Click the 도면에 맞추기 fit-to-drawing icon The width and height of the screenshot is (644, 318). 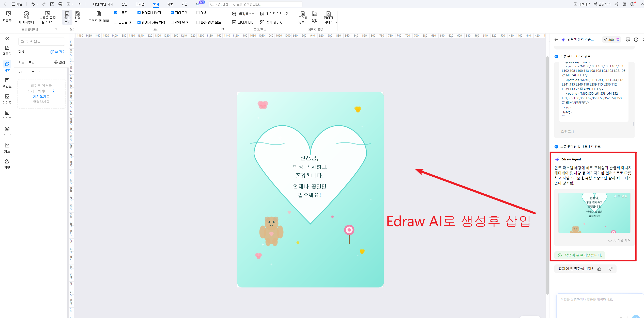click(x=303, y=16)
